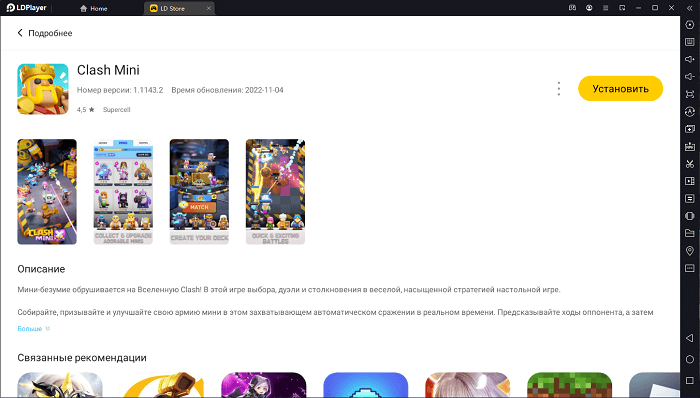700x398 pixels.
Task: Open the list-style icon below video recorder
Action: point(690,199)
